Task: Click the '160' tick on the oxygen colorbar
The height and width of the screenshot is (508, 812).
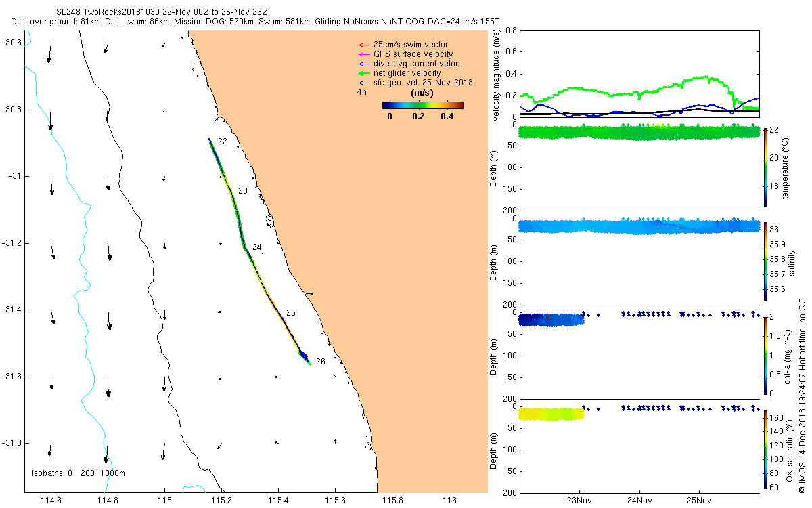Action: pos(777,417)
